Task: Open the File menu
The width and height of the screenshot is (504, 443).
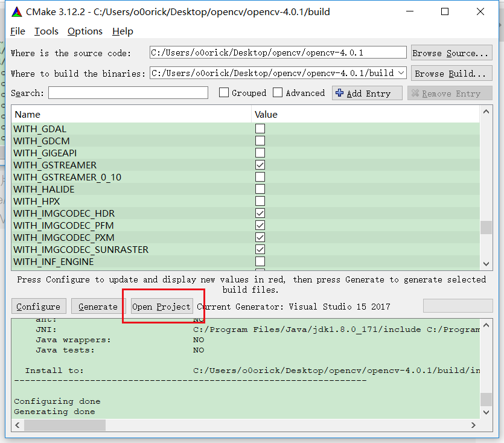Action: (x=18, y=31)
